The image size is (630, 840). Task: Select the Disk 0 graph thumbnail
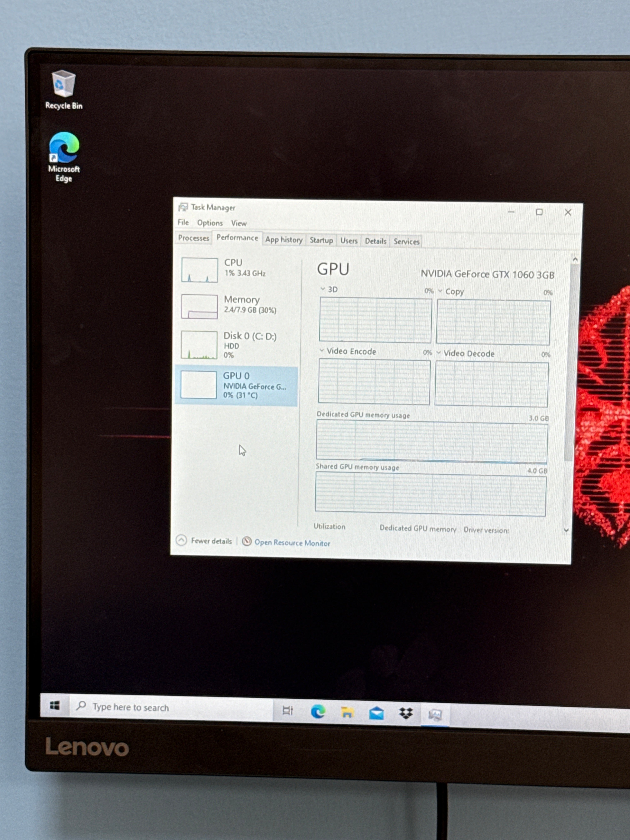pos(199,345)
